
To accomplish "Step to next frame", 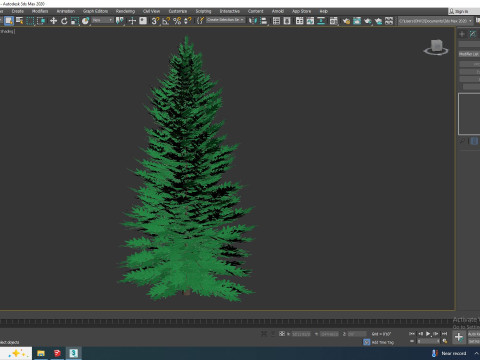I will [x=436, y=333].
